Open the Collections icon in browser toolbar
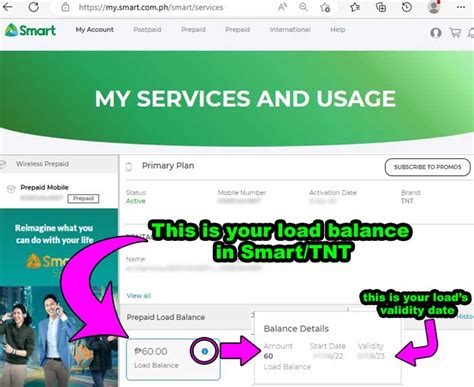 pos(381,7)
